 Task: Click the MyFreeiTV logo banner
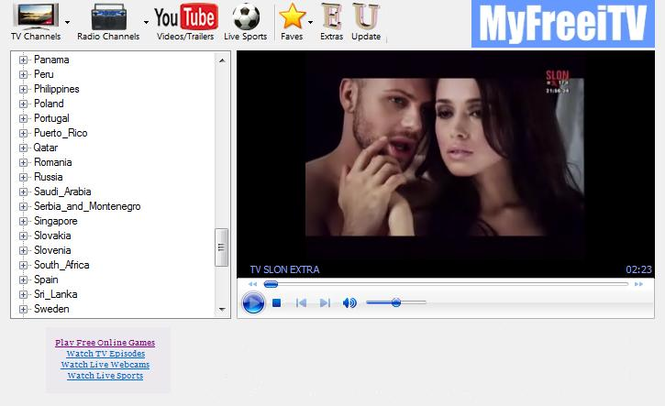tap(563, 24)
